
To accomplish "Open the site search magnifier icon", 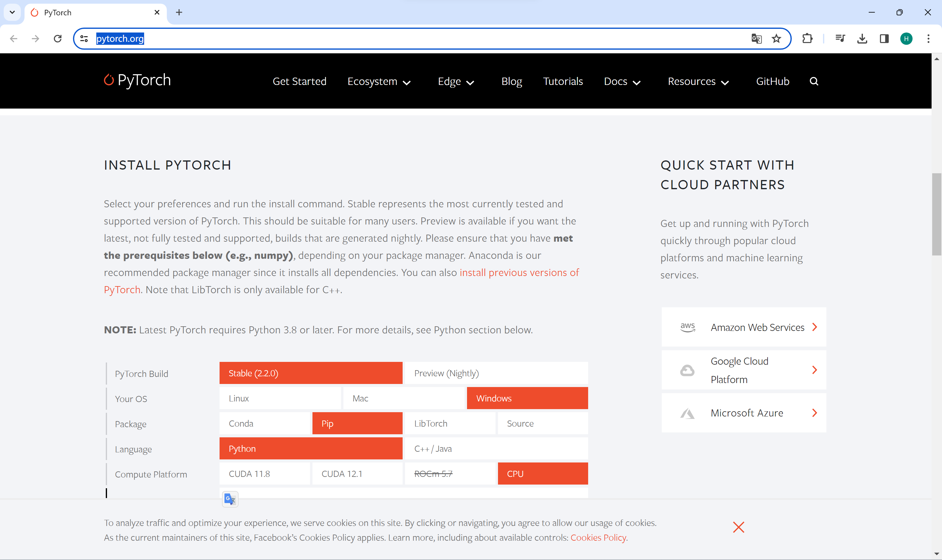I will (814, 81).
